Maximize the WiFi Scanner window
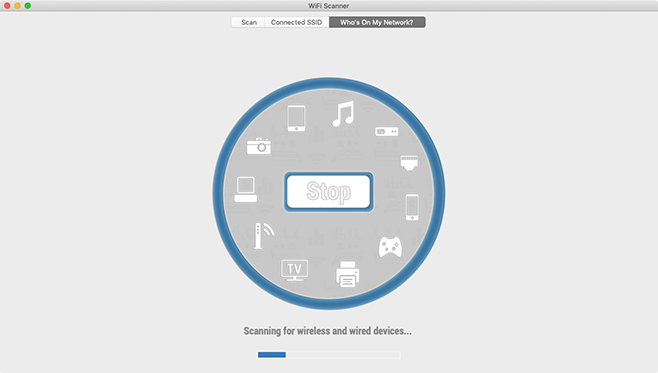This screenshot has width=658, height=373. click(28, 5)
